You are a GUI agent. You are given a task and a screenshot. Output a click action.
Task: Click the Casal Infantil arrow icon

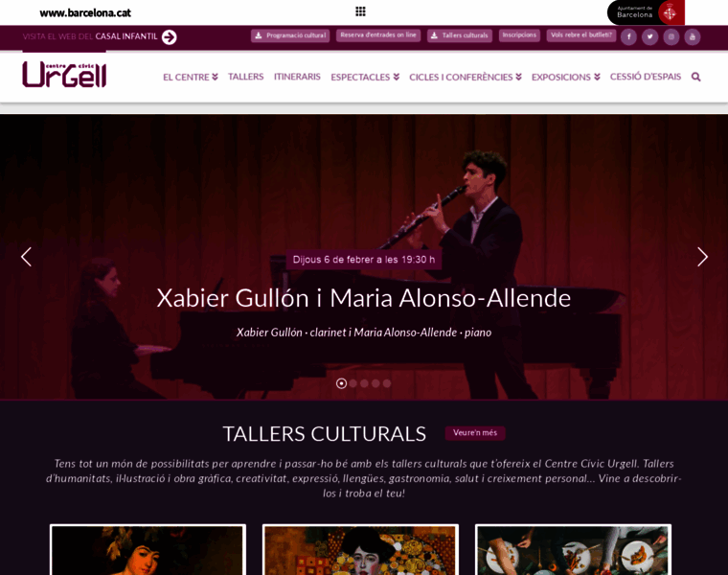pos(169,36)
